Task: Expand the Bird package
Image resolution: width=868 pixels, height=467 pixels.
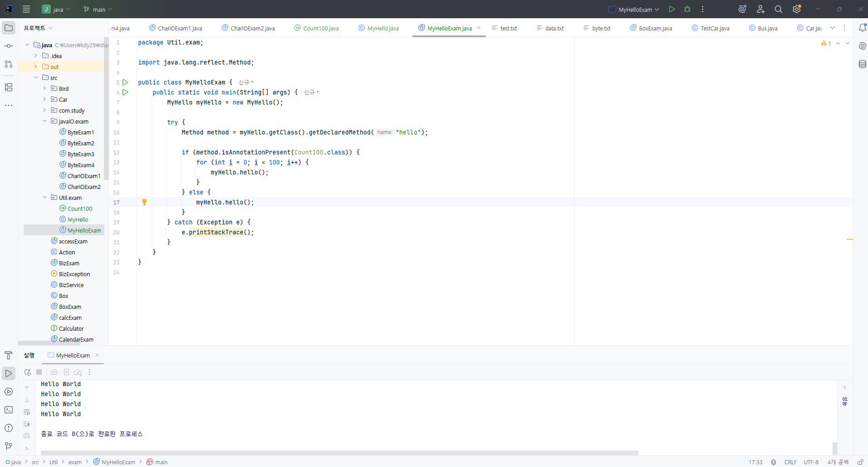Action: pos(45,89)
